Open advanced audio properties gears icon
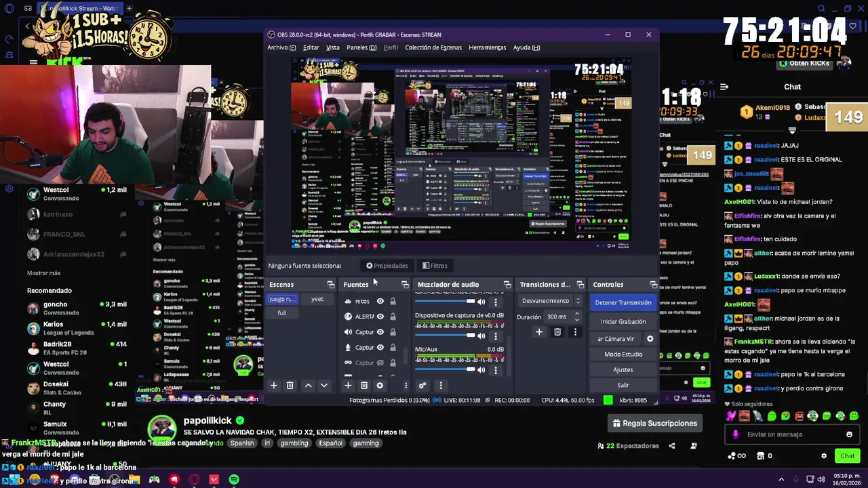The height and width of the screenshot is (488, 868). 422,386
